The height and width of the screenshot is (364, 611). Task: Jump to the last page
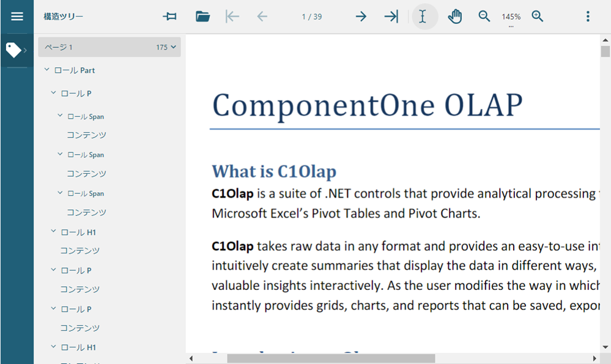click(x=391, y=17)
